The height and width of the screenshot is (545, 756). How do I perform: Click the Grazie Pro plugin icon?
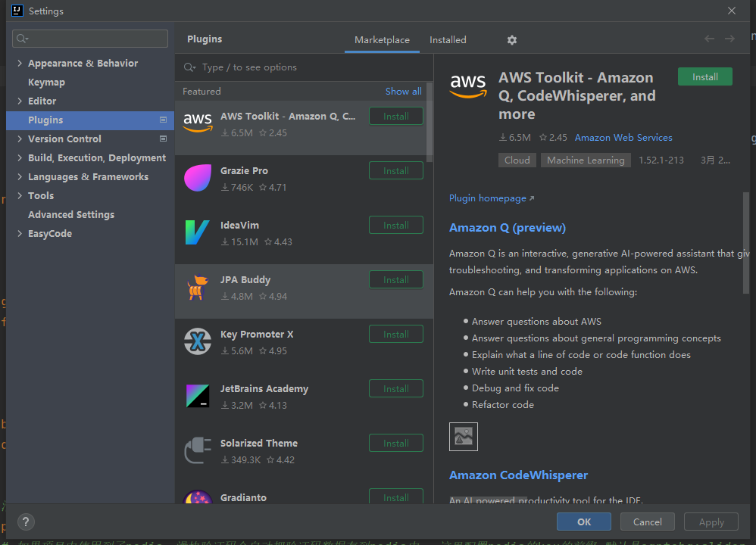click(198, 178)
